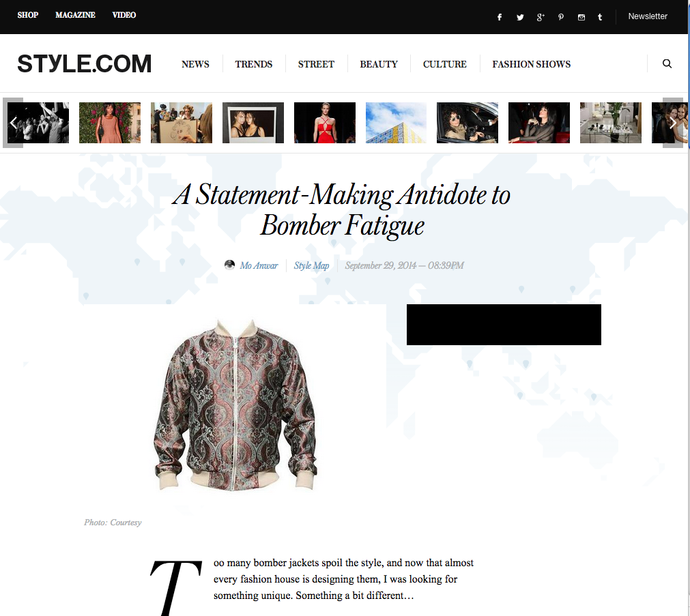Show previous carousel thumbnails with left arrow
690x616 pixels.
[x=13, y=123]
